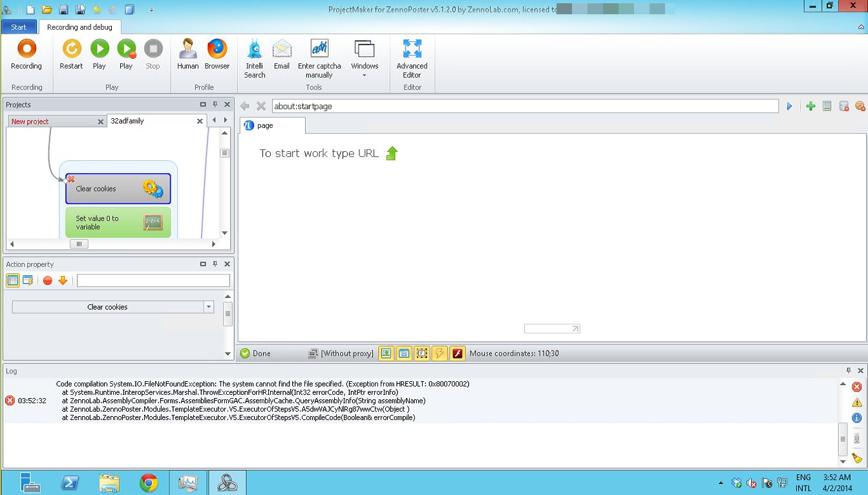The image size is (868, 495).
Task: Filter the log by warnings
Action: click(857, 403)
